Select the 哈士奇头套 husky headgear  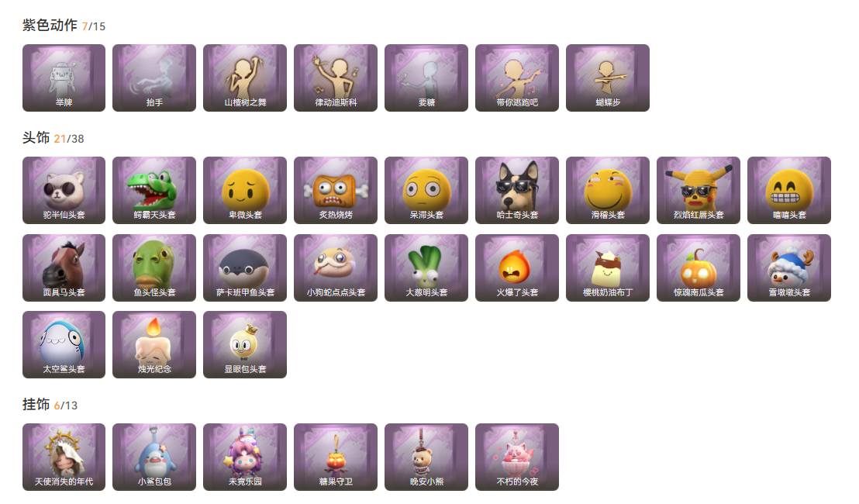pyautogui.click(x=517, y=190)
